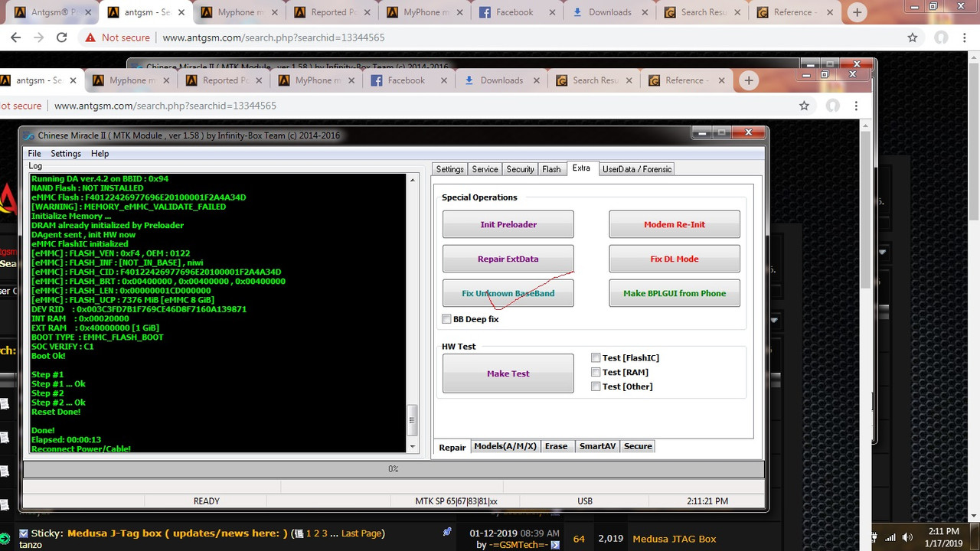This screenshot has height=551, width=980.
Task: Open the SmartAV tab
Action: pos(598,446)
